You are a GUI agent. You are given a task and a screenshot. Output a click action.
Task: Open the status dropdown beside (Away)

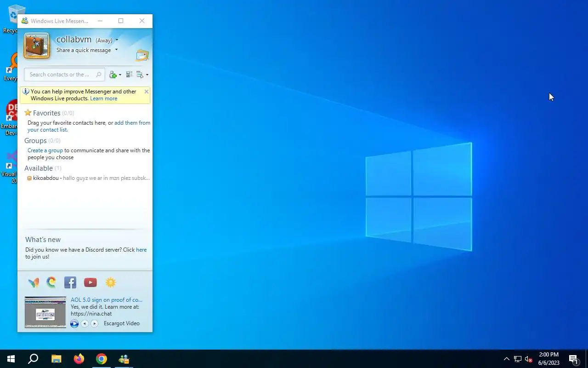point(117,40)
